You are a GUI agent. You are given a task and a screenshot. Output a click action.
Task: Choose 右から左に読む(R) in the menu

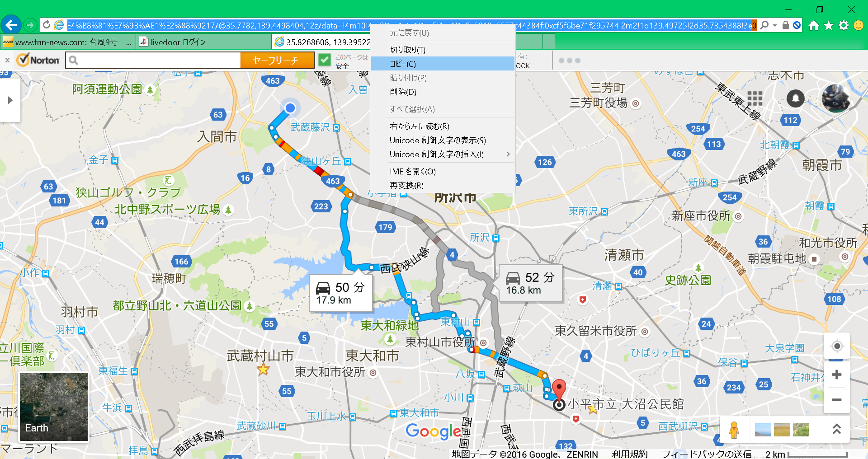click(x=443, y=126)
